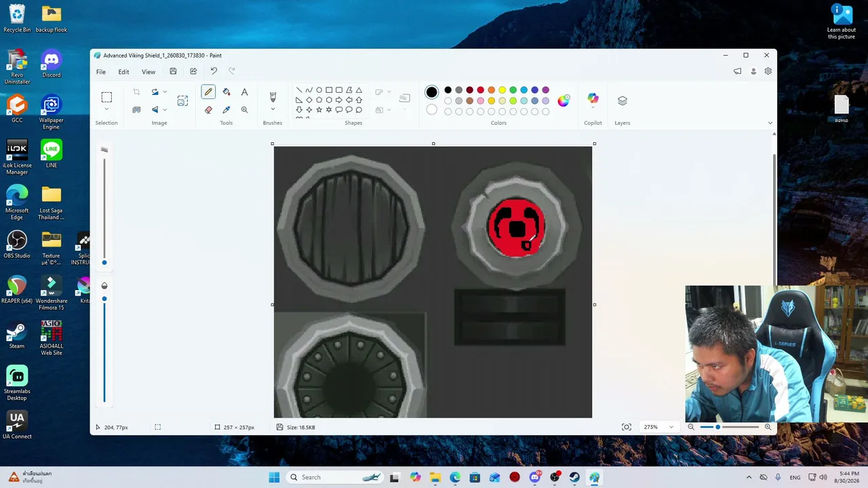Open Paint Settings gear
Viewport: 868px width, 488px height.
point(768,71)
